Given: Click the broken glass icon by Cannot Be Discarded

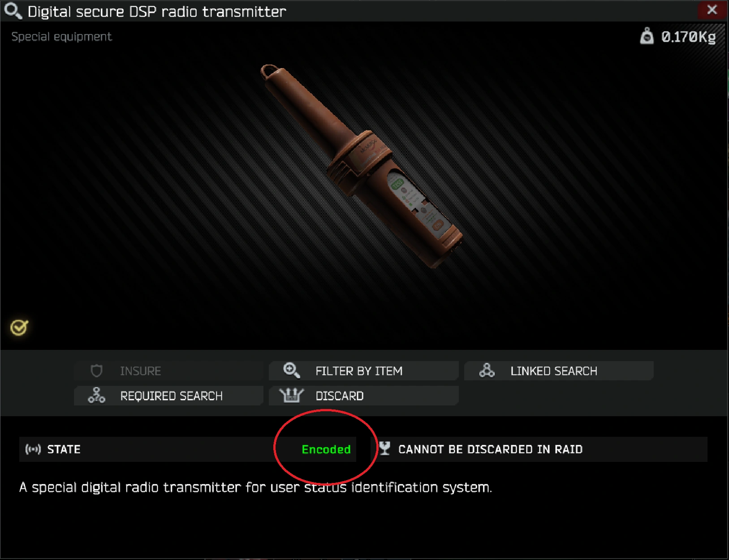Looking at the screenshot, I should point(384,449).
